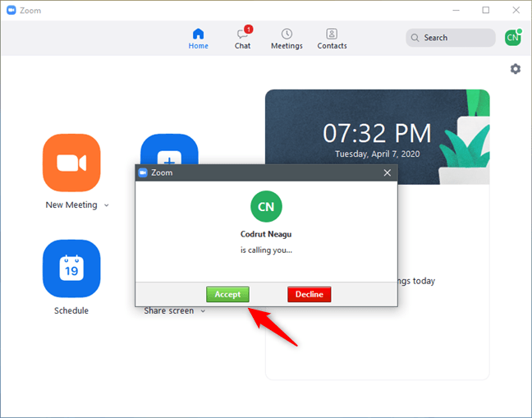Click the New Meeting label
Image resolution: width=532 pixels, height=418 pixels.
coord(71,205)
